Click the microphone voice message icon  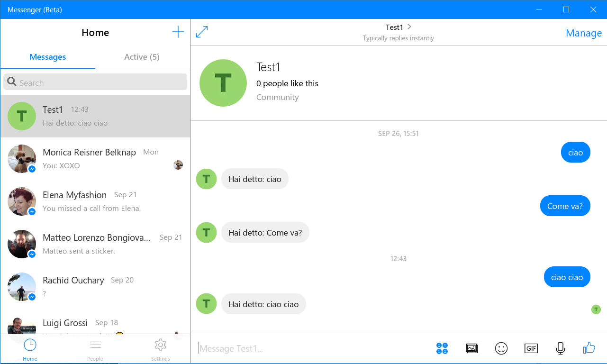(x=560, y=348)
